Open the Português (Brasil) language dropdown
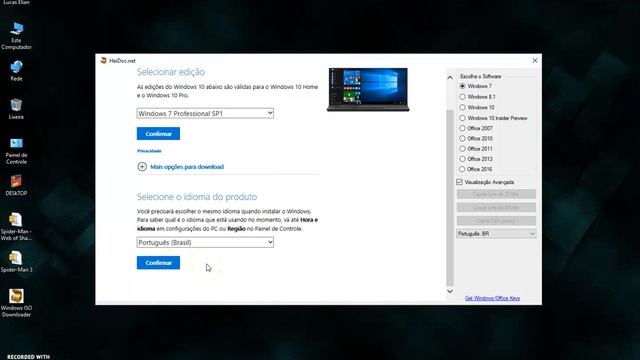 (205, 242)
